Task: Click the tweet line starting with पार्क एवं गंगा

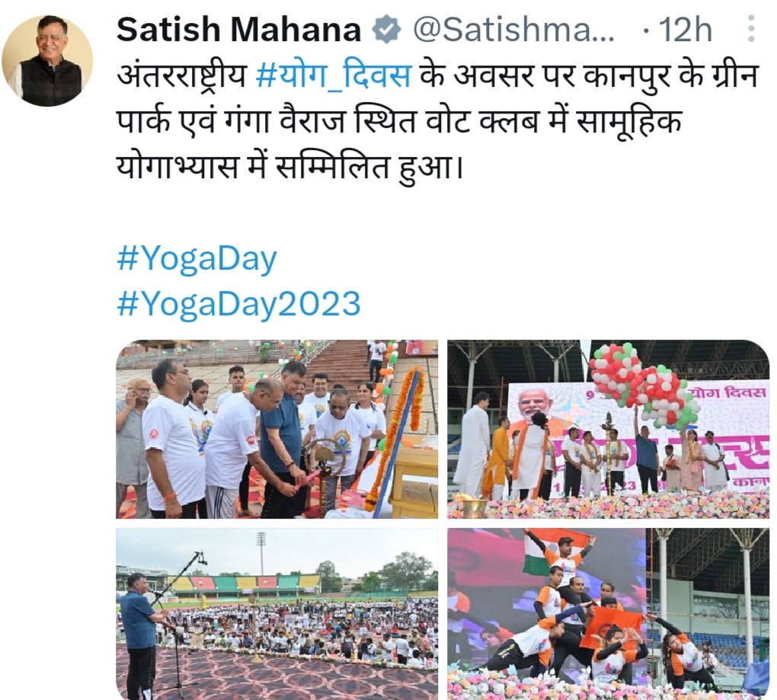Action: [399, 122]
